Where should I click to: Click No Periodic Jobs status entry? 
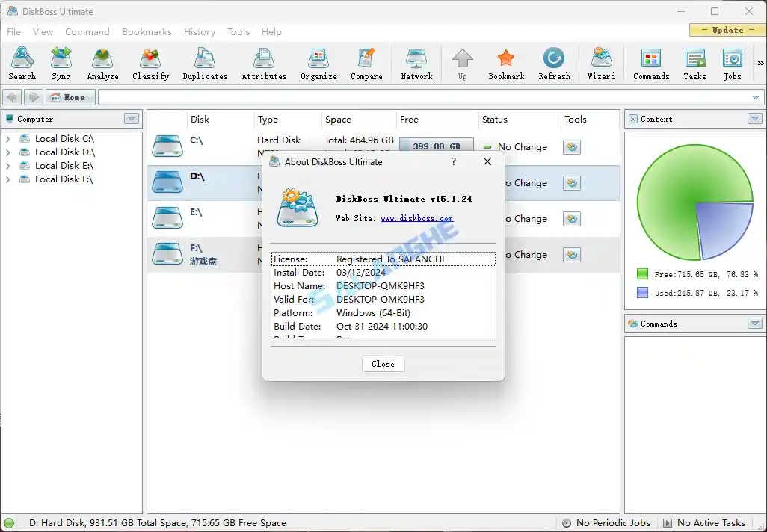[606, 523]
